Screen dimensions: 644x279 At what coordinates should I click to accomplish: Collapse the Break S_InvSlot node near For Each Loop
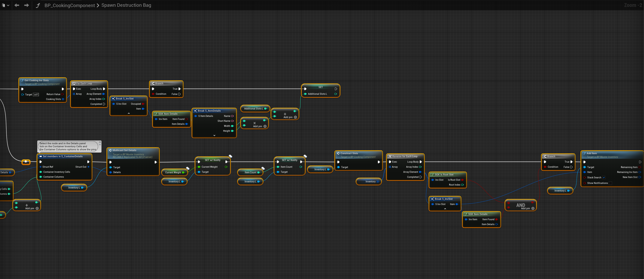click(129, 113)
